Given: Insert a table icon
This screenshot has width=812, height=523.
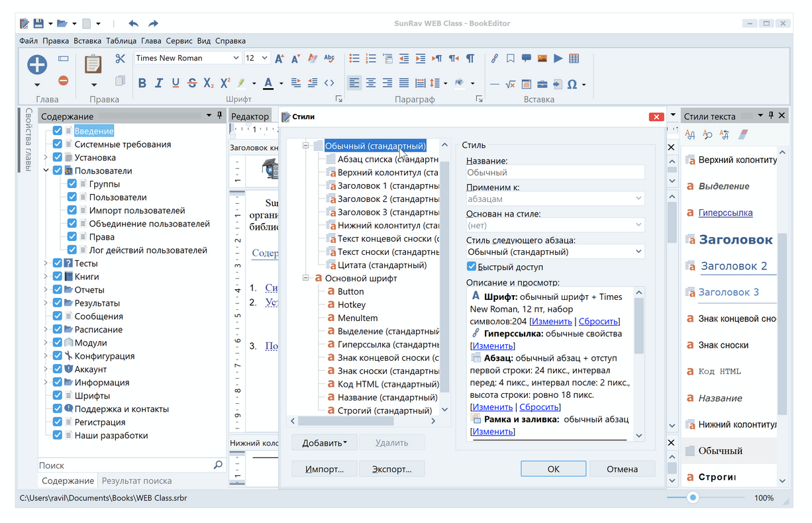Looking at the screenshot, I should pos(574,58).
